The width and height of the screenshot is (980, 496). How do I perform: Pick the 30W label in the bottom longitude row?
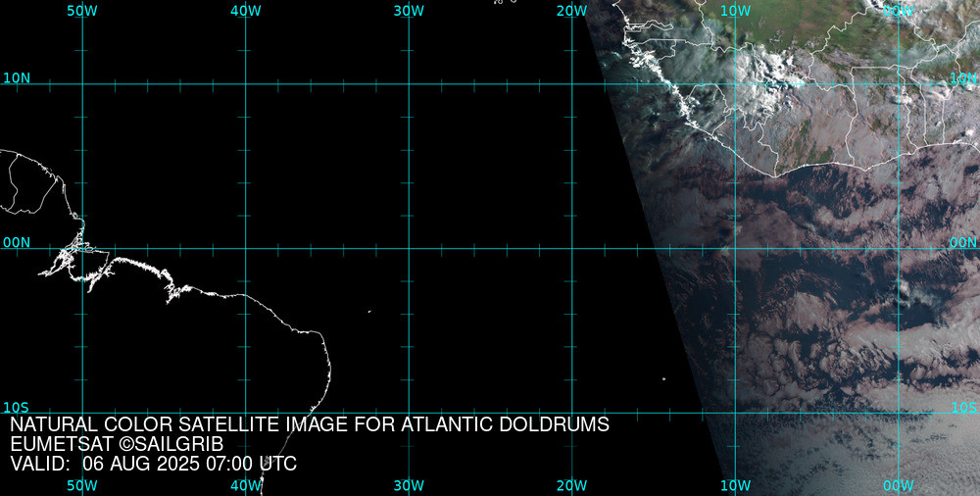(x=409, y=486)
